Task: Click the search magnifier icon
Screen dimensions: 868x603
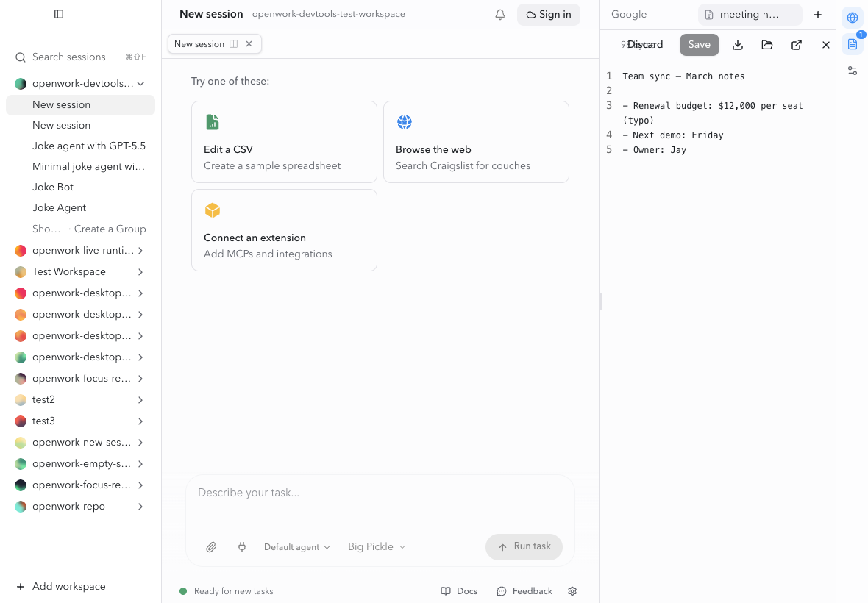Action: click(x=21, y=57)
